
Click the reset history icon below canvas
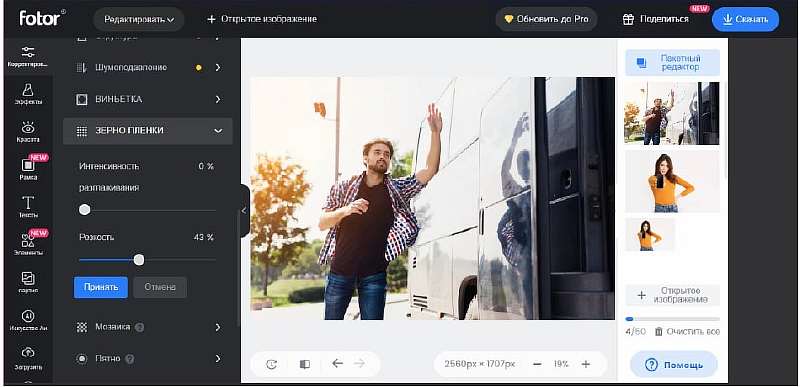(x=272, y=364)
